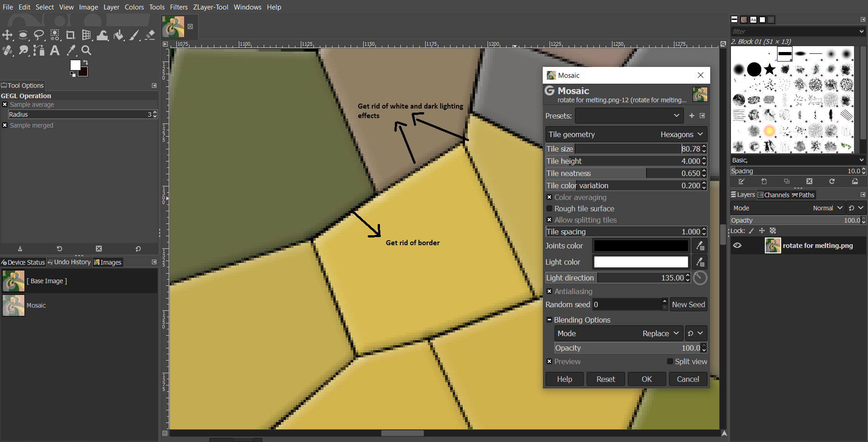Image resolution: width=868 pixels, height=442 pixels.
Task: Toggle the Antialiasing checkbox
Action: click(x=549, y=291)
